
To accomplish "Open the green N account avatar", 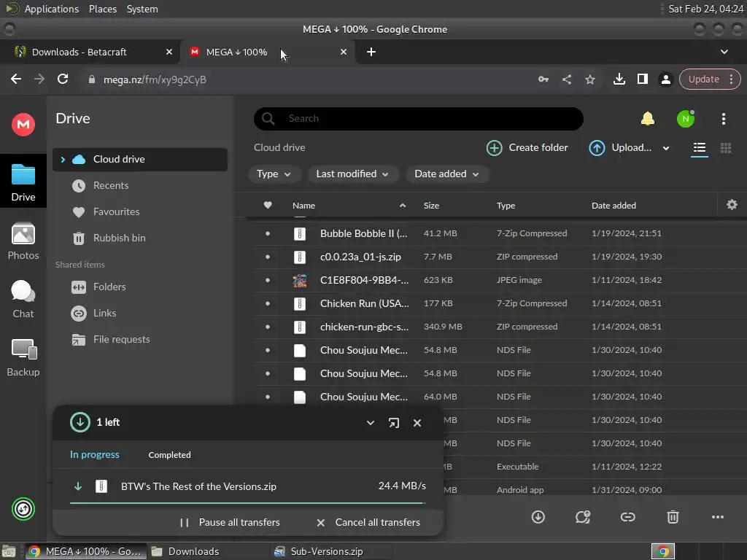I will pyautogui.click(x=686, y=119).
